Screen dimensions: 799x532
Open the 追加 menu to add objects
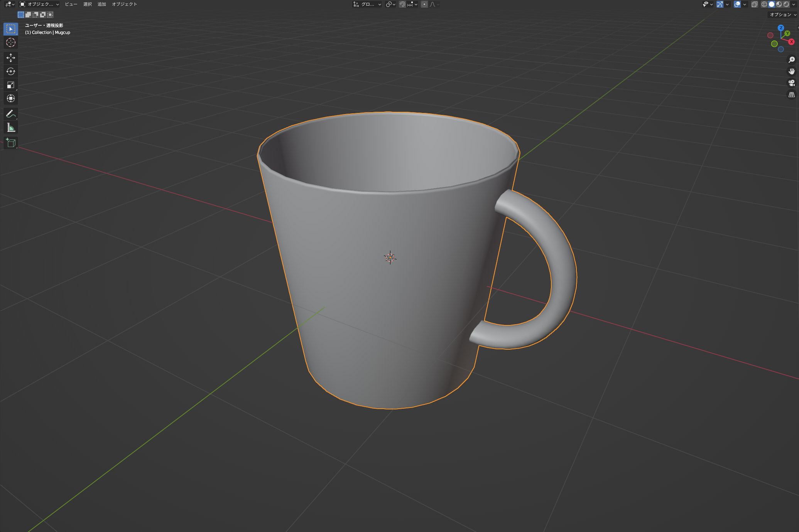(x=101, y=4)
